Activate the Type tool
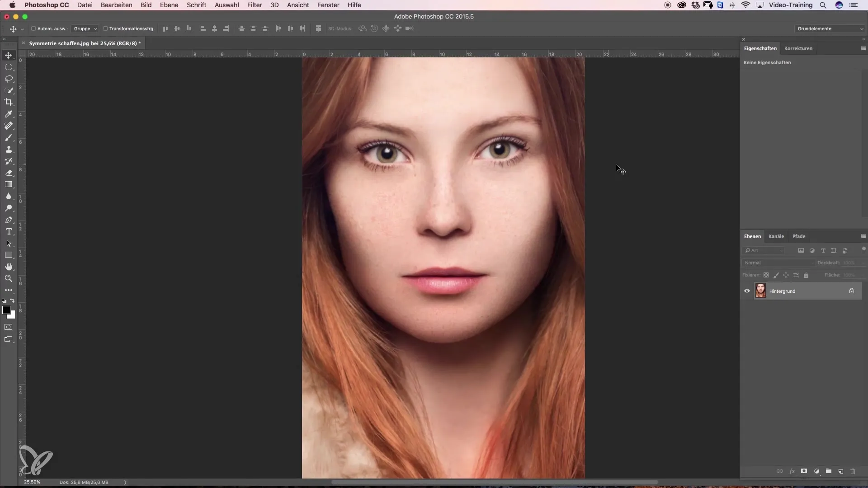 (9, 231)
